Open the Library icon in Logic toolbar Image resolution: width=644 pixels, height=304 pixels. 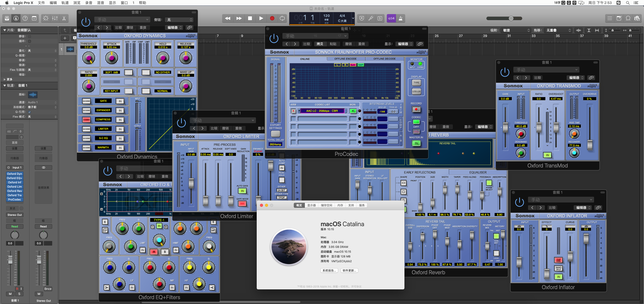click(x=7, y=18)
